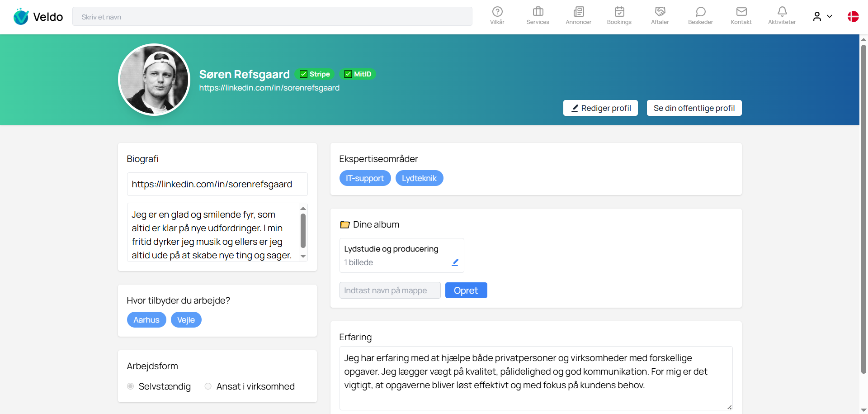Edit the Lydstudie og producering album

click(x=455, y=262)
